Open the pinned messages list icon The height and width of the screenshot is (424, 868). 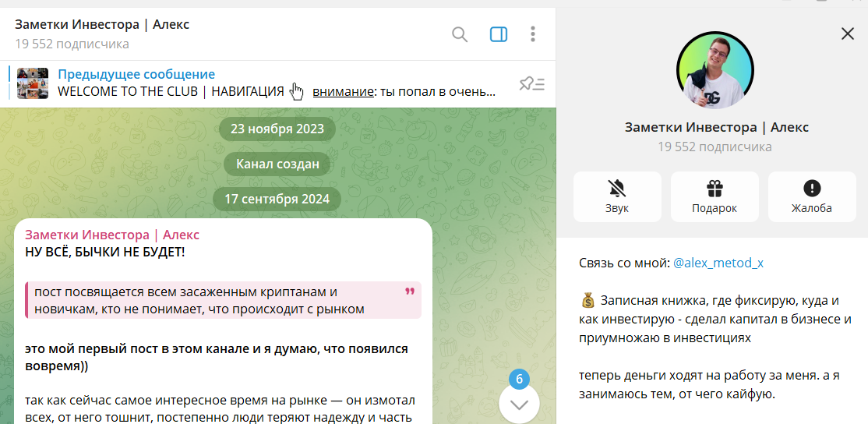(532, 83)
